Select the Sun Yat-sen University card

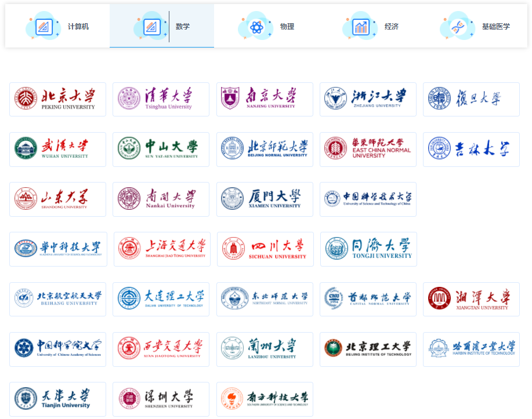(161, 150)
